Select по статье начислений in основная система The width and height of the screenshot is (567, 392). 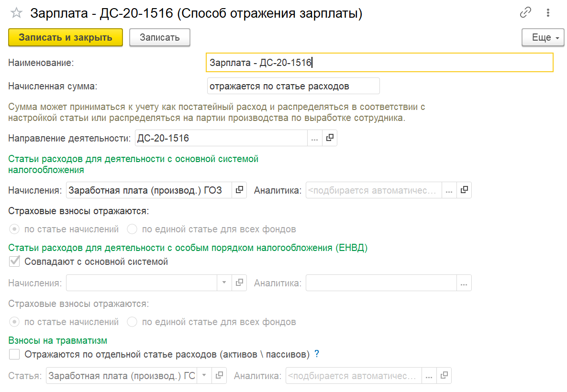[14, 229]
